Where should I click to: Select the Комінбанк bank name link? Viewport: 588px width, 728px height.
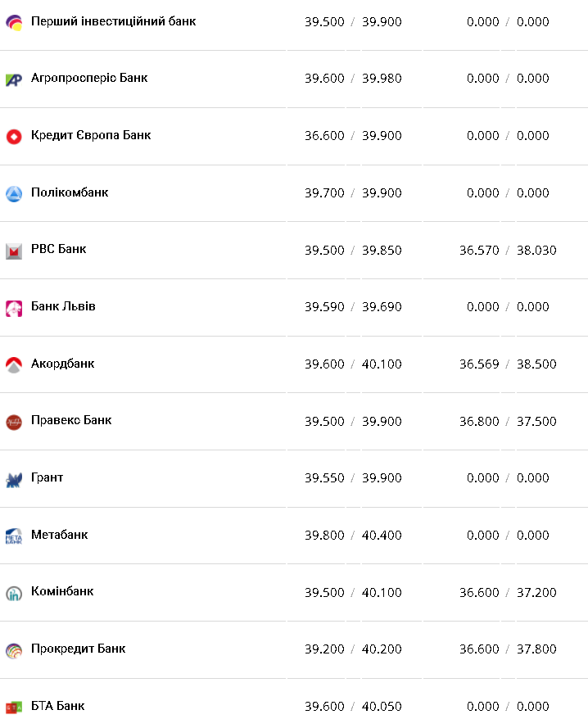[x=62, y=591]
